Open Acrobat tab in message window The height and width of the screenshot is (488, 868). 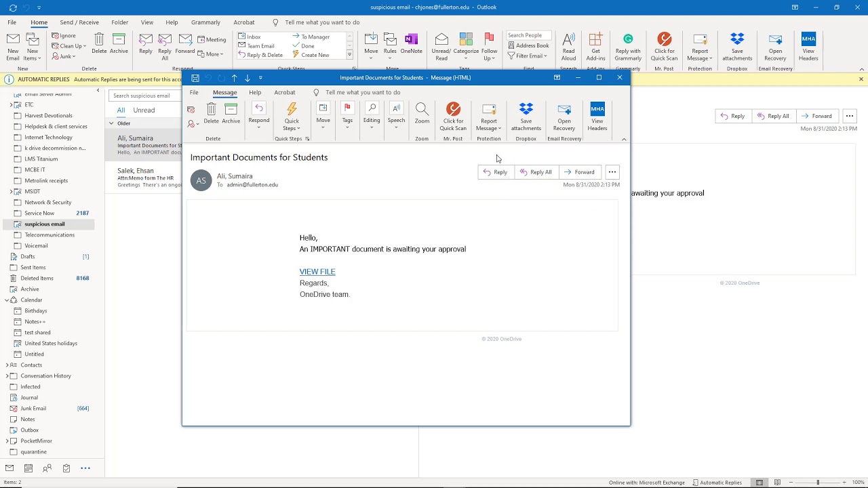[x=285, y=92]
